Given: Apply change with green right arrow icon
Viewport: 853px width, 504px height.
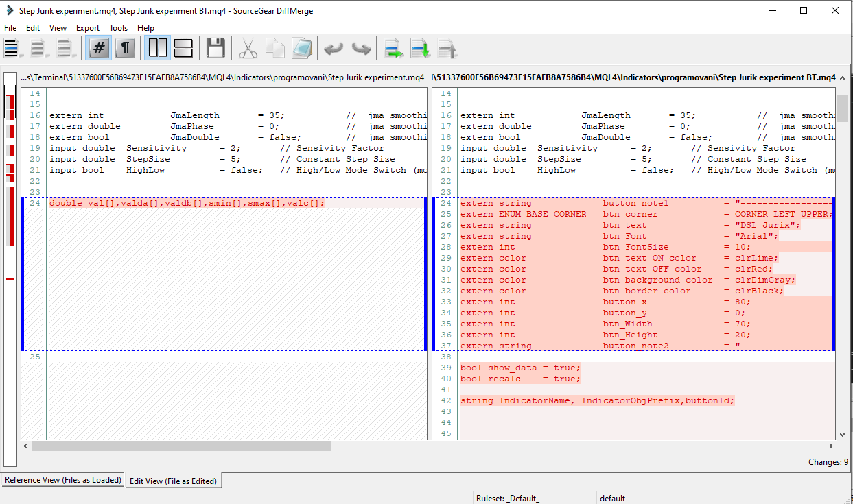Looking at the screenshot, I should (x=393, y=48).
